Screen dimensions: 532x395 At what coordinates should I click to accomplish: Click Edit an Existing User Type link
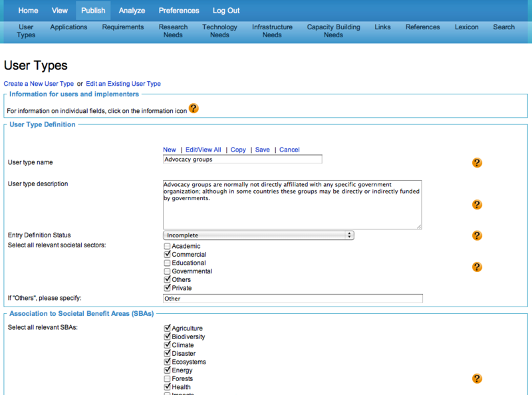click(x=123, y=84)
